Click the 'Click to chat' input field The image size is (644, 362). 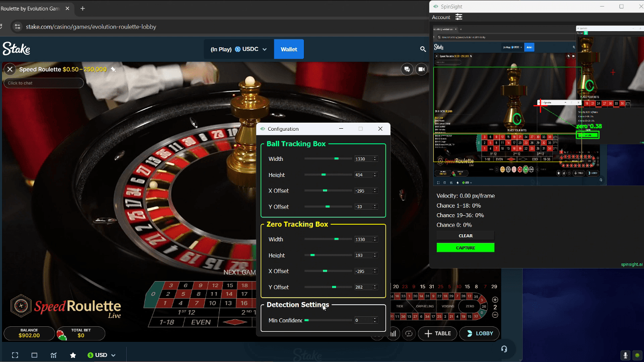[x=43, y=82]
